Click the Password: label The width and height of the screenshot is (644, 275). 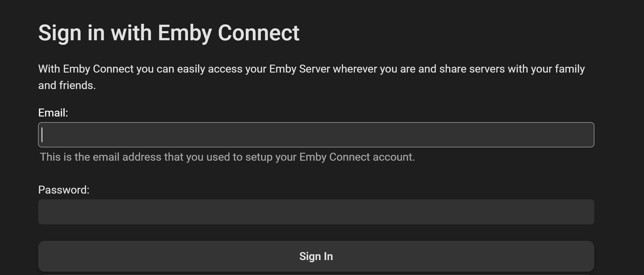(64, 189)
